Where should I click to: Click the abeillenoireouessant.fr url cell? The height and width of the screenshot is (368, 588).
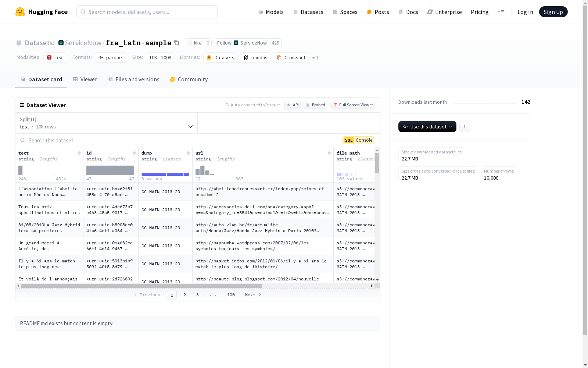(263, 192)
